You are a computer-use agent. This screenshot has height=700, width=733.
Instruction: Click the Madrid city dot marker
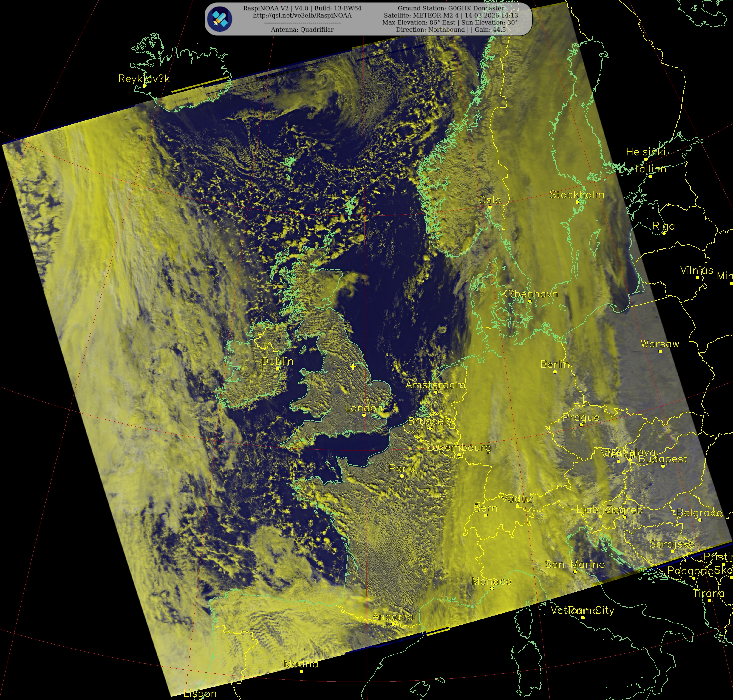[301, 671]
